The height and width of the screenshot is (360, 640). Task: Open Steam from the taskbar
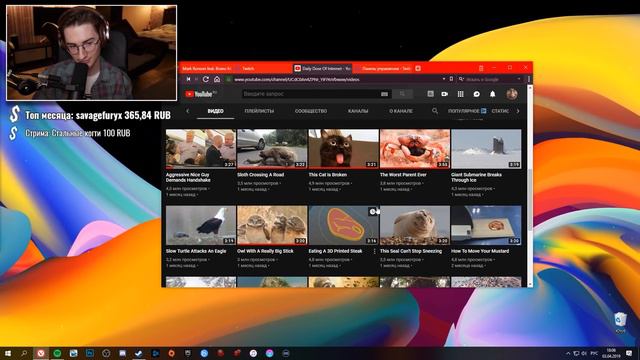(139, 353)
